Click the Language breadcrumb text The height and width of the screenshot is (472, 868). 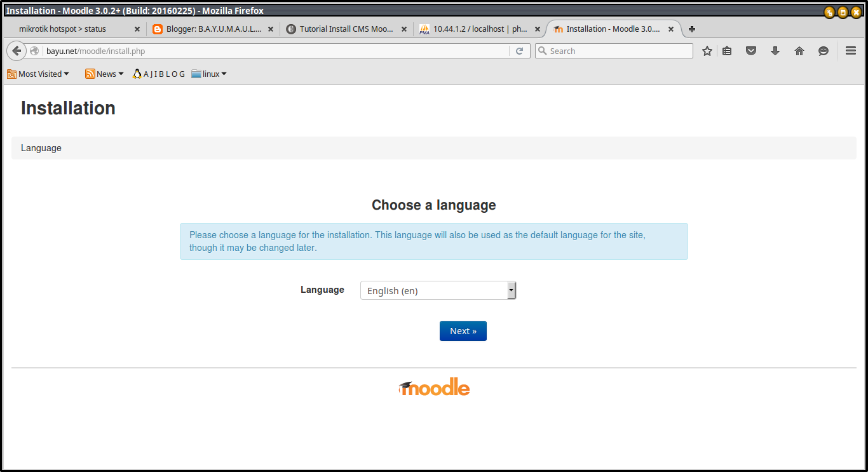41,148
